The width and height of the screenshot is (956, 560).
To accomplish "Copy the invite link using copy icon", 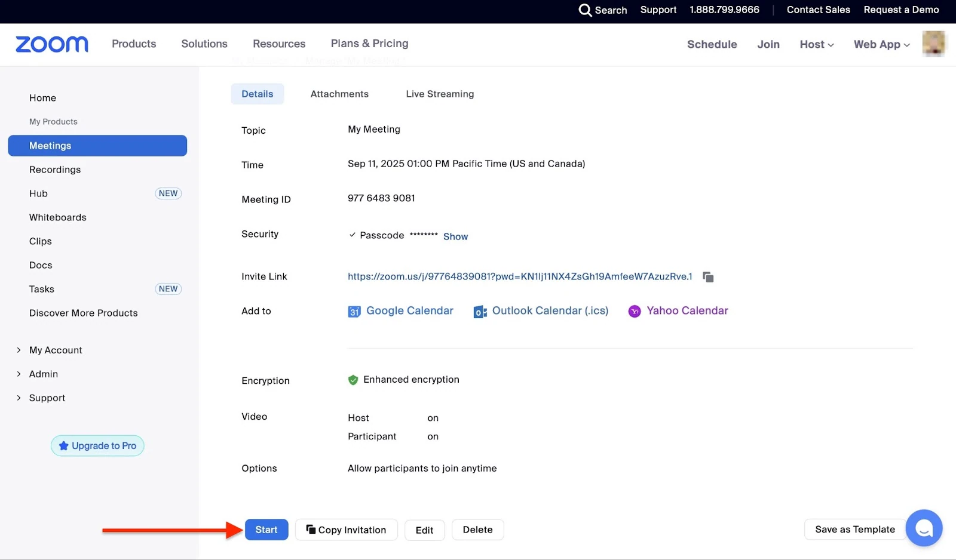I will [x=708, y=277].
